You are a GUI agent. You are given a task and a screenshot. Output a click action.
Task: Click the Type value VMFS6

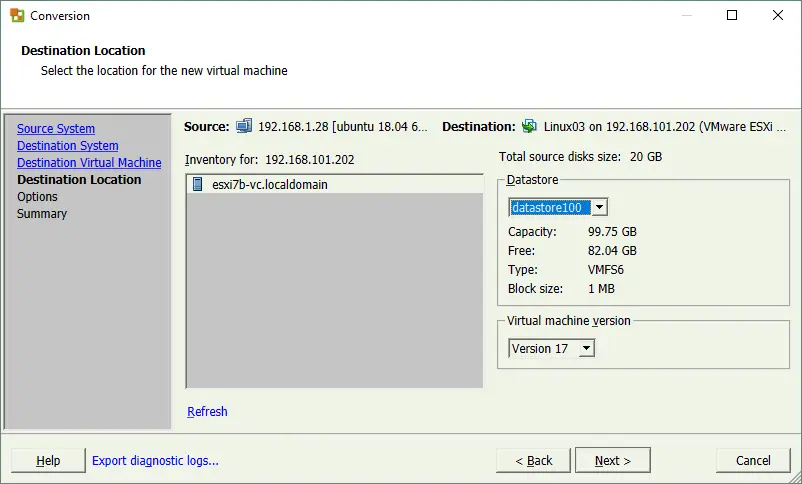pyautogui.click(x=606, y=270)
